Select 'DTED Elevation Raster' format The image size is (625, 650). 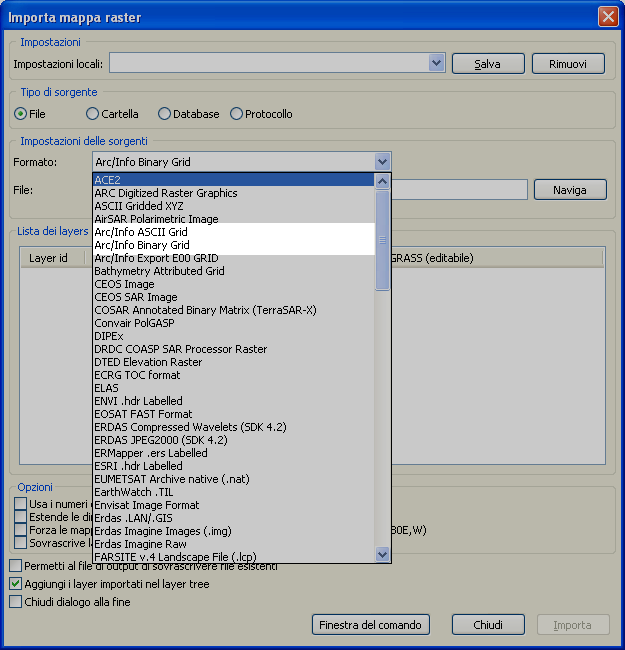[148, 362]
